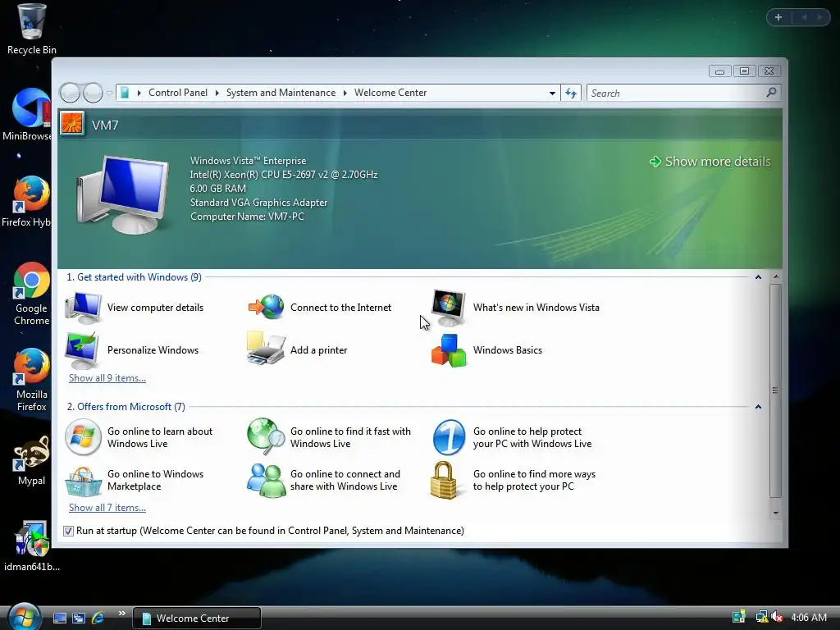Select the padlock protect your PC icon

click(444, 481)
